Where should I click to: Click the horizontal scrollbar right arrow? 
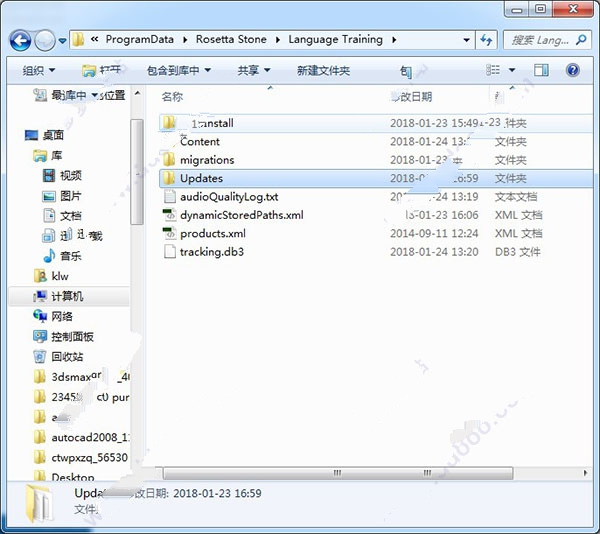[x=585, y=473]
